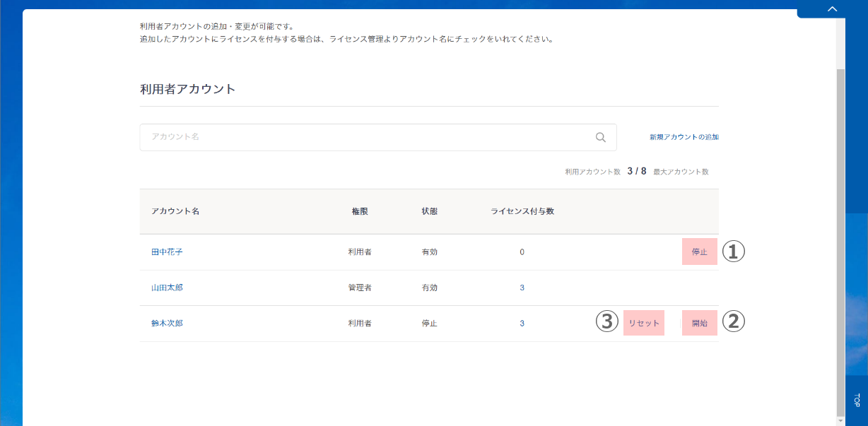This screenshot has width=868, height=426.
Task: Click the 権限 column header
Action: pyautogui.click(x=360, y=212)
